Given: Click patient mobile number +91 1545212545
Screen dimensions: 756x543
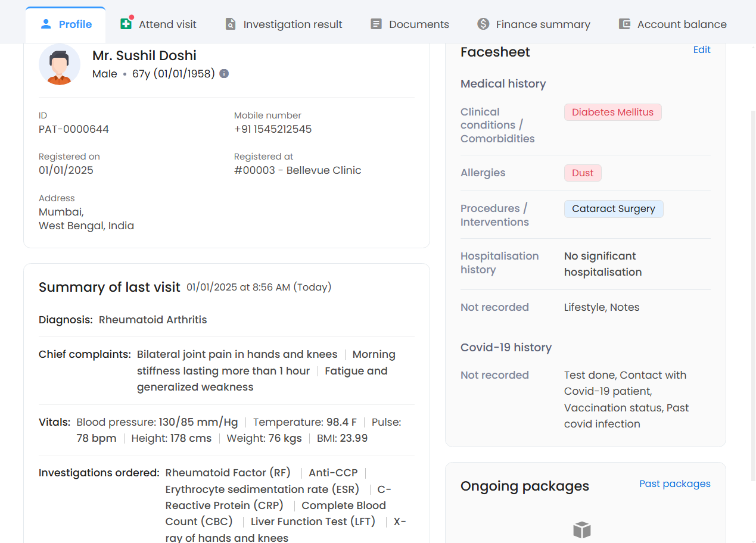Looking at the screenshot, I should pyautogui.click(x=273, y=129).
